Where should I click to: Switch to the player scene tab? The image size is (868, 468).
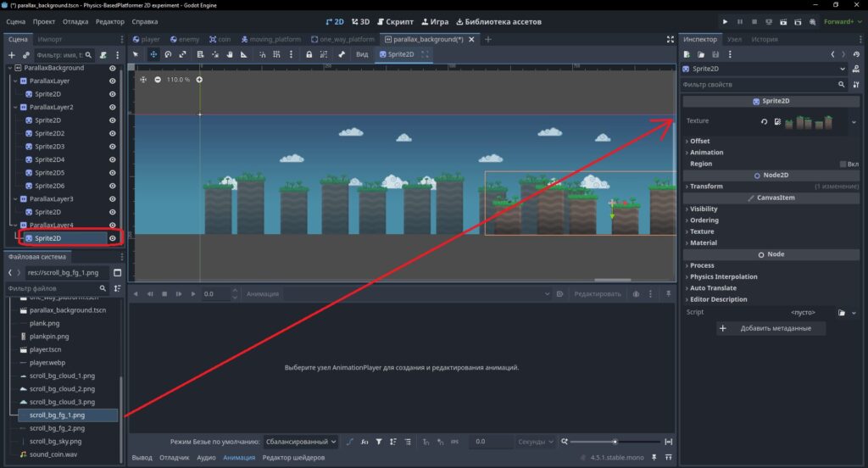(x=146, y=39)
